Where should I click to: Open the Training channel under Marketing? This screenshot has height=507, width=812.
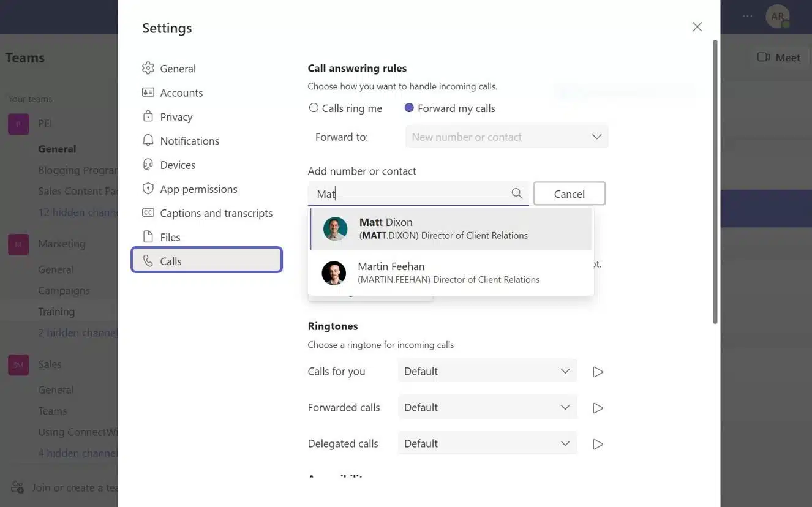[56, 311]
